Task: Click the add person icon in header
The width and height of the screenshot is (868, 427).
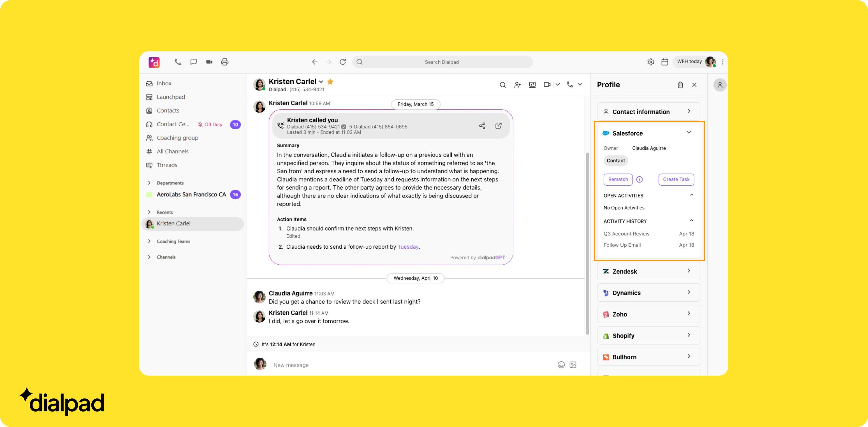Action: pyautogui.click(x=517, y=85)
